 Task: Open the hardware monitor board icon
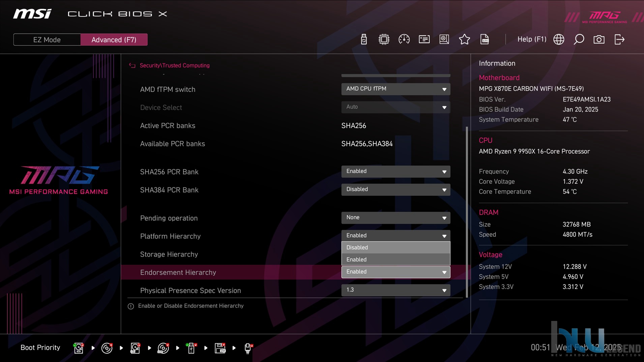(444, 39)
